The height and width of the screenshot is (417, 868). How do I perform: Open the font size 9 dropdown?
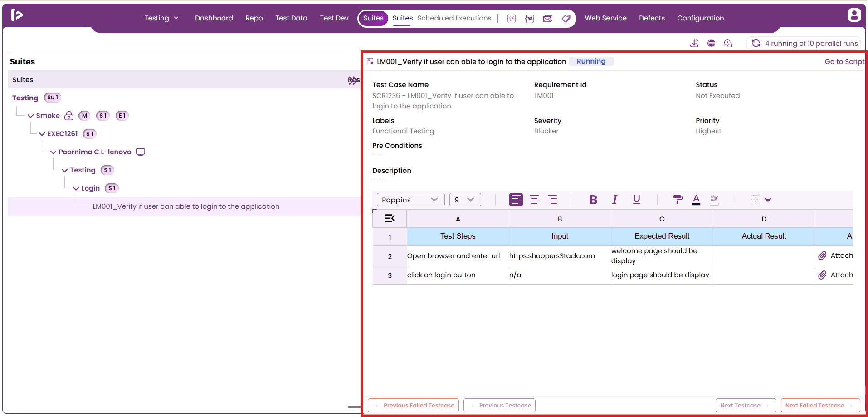point(465,200)
